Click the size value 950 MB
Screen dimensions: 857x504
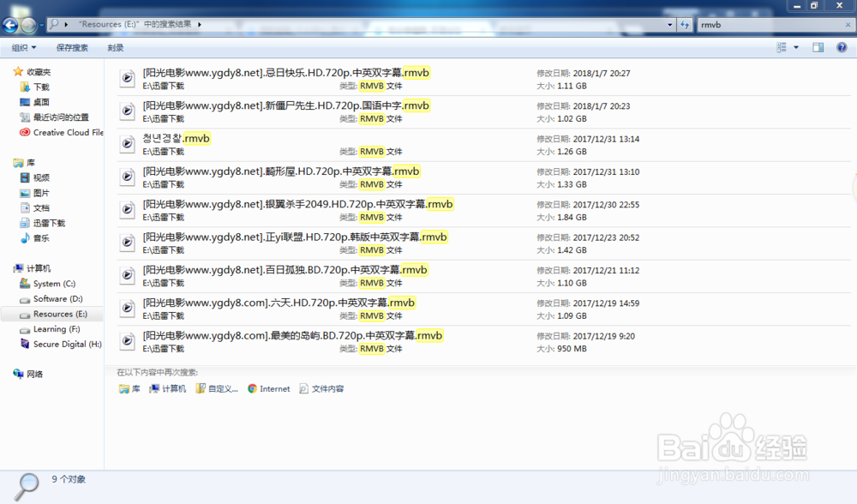572,349
